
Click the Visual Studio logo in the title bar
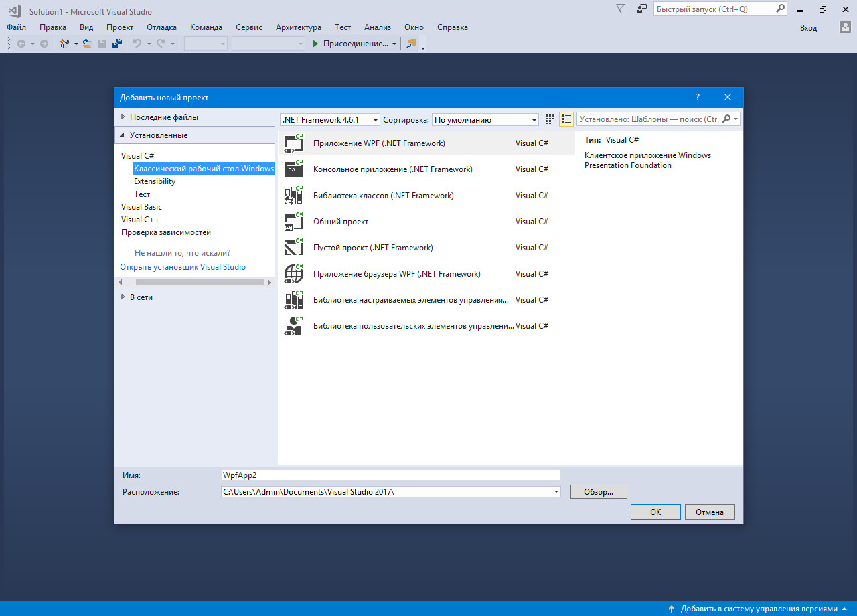pyautogui.click(x=14, y=11)
